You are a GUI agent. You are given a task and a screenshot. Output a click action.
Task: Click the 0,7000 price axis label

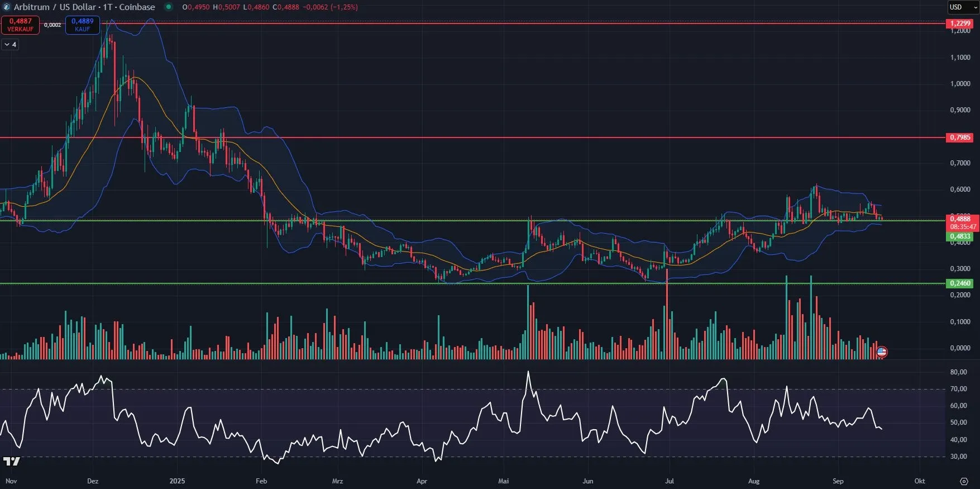pos(960,163)
